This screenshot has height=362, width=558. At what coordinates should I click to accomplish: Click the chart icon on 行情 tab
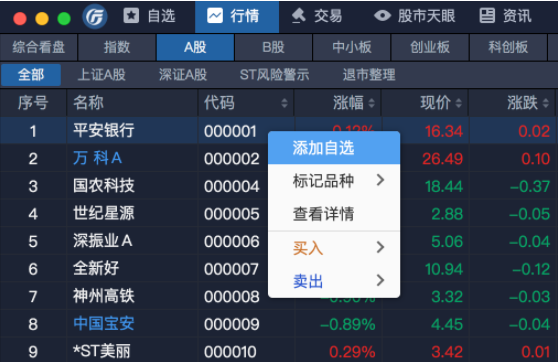click(215, 16)
